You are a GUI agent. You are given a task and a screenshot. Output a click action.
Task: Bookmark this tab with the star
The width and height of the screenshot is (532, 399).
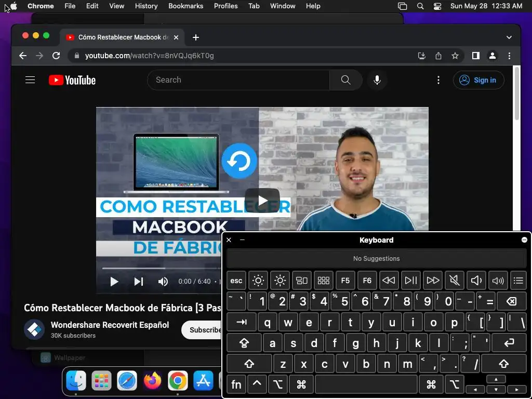[x=455, y=56]
